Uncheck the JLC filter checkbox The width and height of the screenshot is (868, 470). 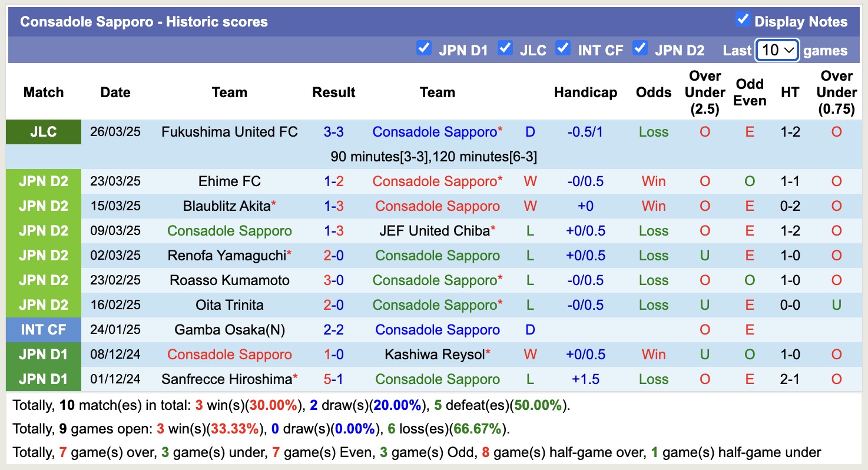point(505,48)
